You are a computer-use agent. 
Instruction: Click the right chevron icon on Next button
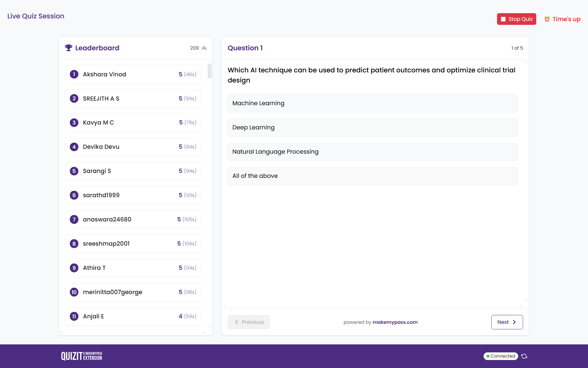515,322
